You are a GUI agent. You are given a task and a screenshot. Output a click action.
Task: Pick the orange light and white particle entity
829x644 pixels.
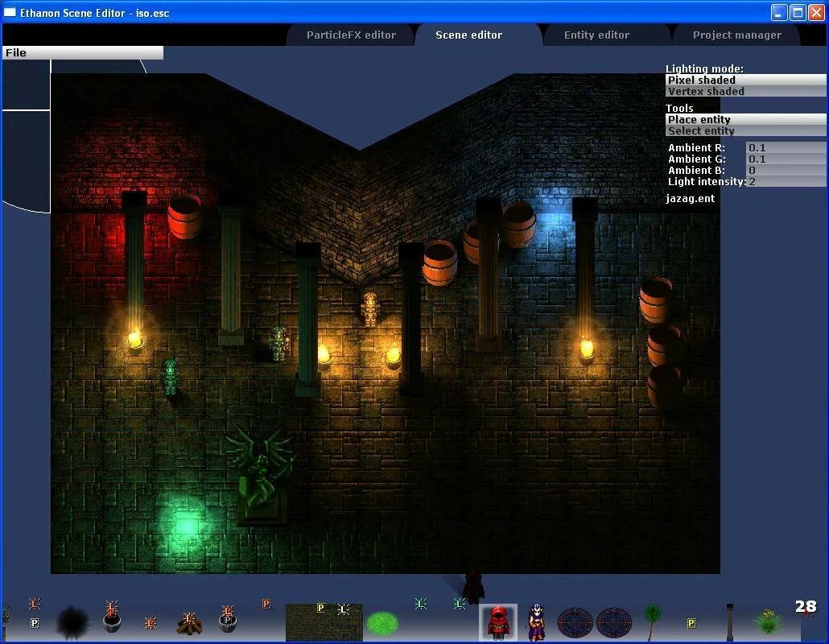point(35,613)
